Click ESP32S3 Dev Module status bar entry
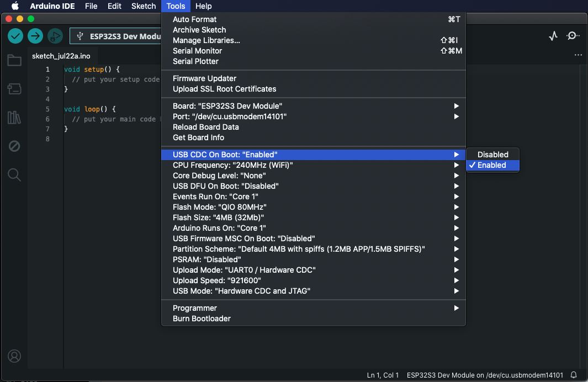Viewport: 588px width, 382px height. pyautogui.click(x=485, y=375)
